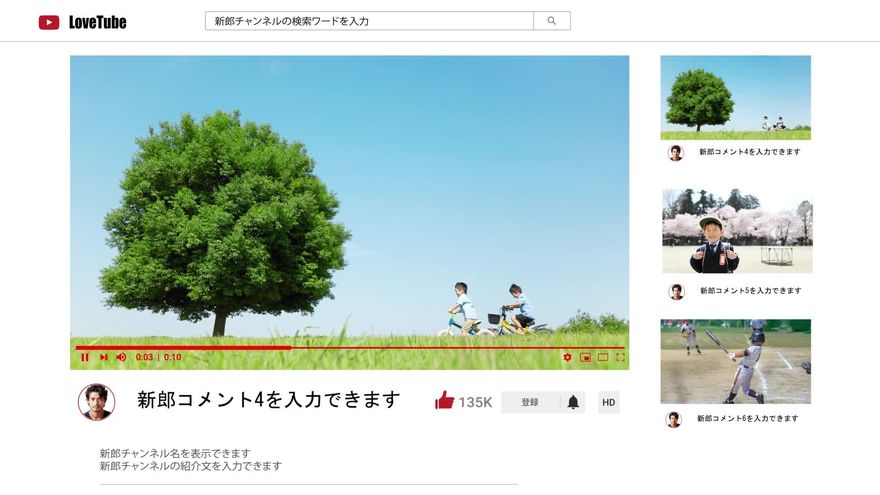Pause the video with the pause icon
Image resolution: width=880 pixels, height=495 pixels.
coord(85,357)
